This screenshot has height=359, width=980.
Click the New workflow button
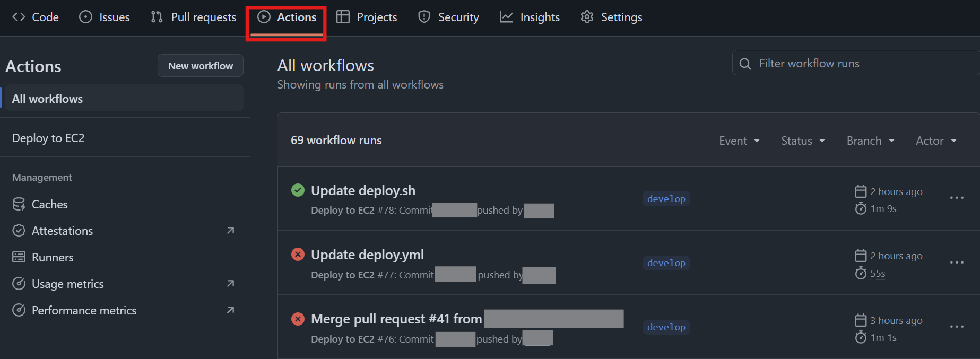click(201, 66)
